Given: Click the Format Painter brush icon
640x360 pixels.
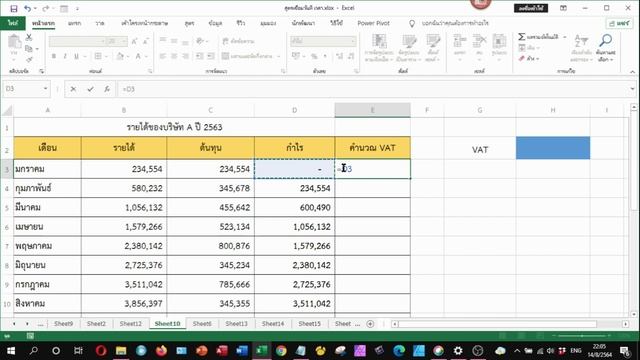Looking at the screenshot, I should (29, 60).
